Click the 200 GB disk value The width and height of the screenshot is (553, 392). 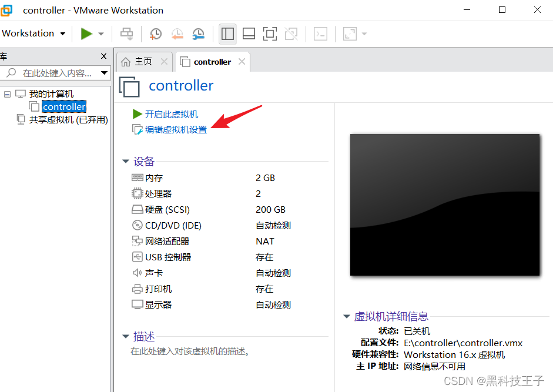(x=270, y=210)
